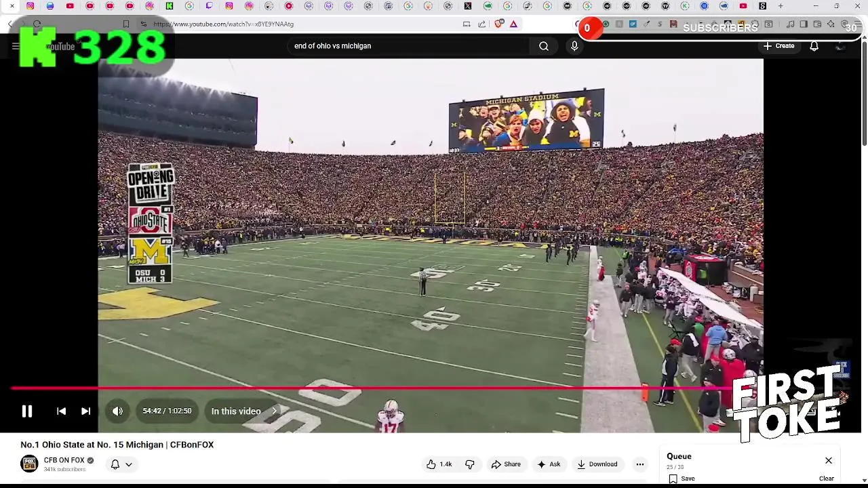Open more actions three-dot menu
This screenshot has width=868, height=488.
[640, 464]
